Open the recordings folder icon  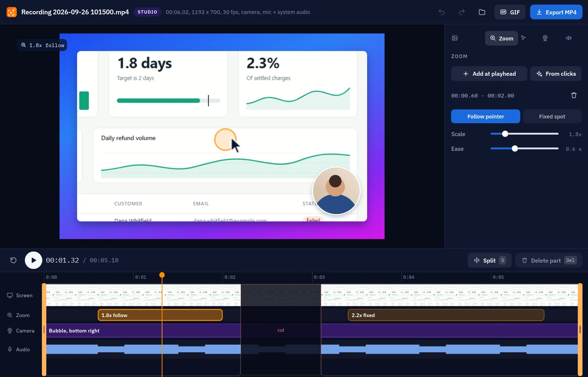(x=482, y=12)
